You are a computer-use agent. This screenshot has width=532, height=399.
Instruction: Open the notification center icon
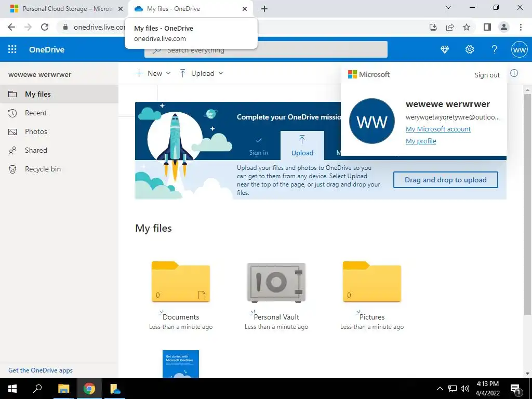(x=516, y=389)
